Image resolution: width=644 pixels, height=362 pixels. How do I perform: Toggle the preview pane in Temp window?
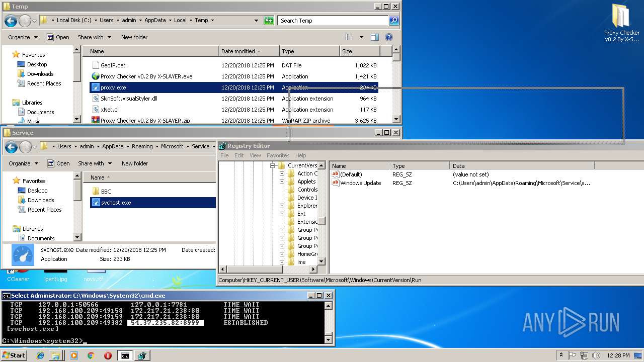(375, 37)
